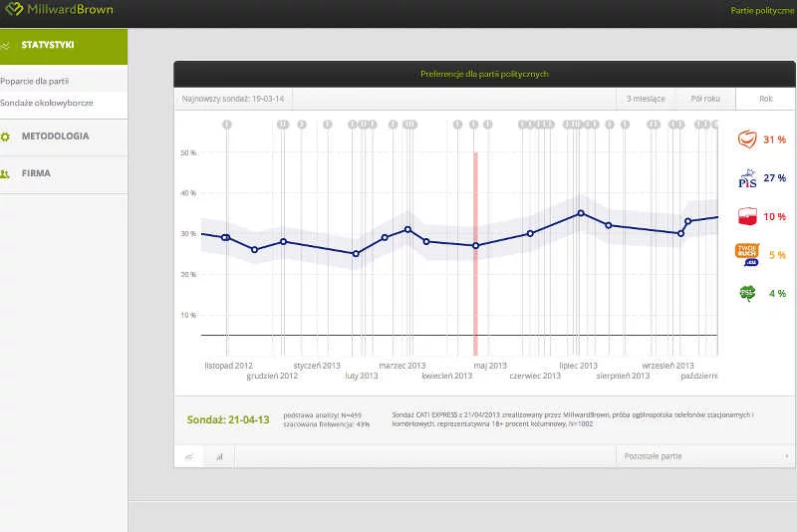This screenshot has width=797, height=532.
Task: Click the event marker above the red highlighted poll
Action: pos(474,125)
